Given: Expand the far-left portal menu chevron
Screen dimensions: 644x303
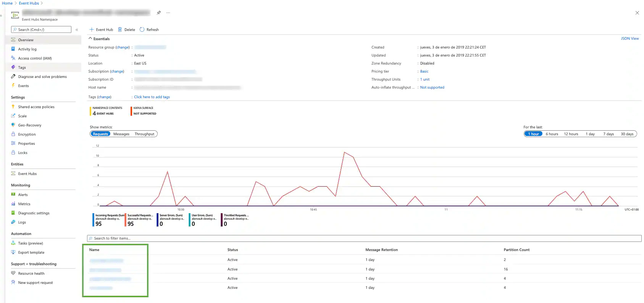Looking at the screenshot, I should pos(1,16).
